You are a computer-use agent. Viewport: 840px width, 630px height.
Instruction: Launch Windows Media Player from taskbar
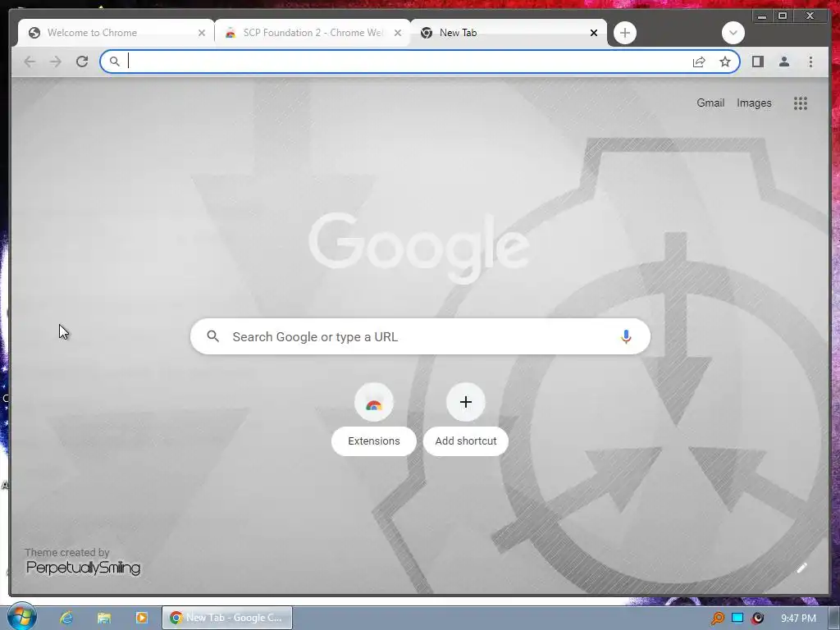point(141,618)
